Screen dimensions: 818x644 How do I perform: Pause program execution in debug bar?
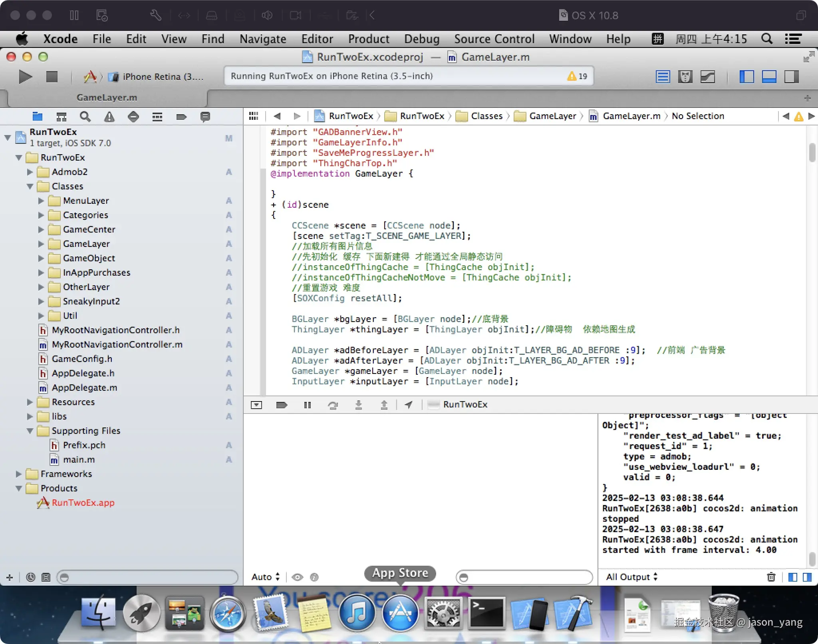pos(307,405)
